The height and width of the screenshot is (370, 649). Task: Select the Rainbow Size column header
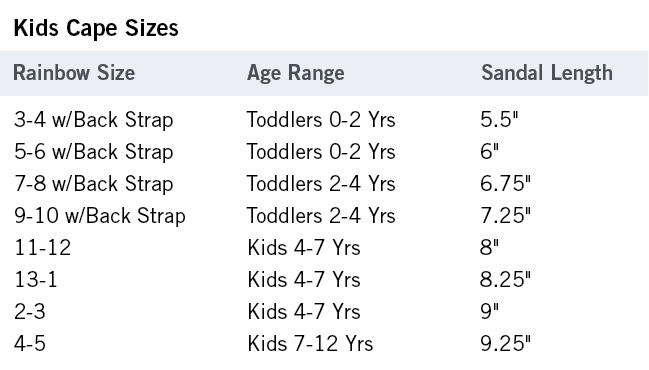pyautogui.click(x=74, y=73)
